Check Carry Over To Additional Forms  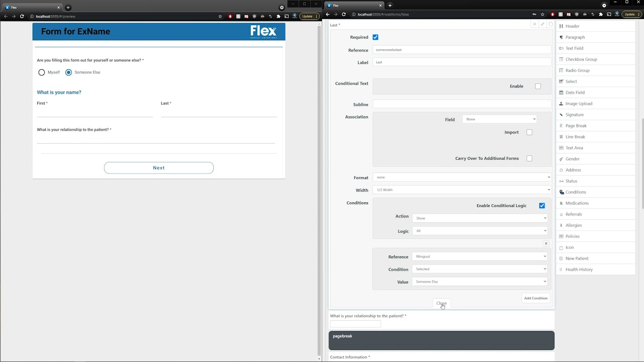point(529,158)
